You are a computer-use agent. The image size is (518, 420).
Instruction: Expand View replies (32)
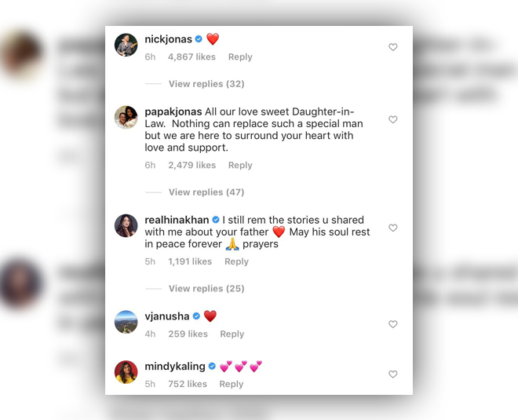click(206, 84)
